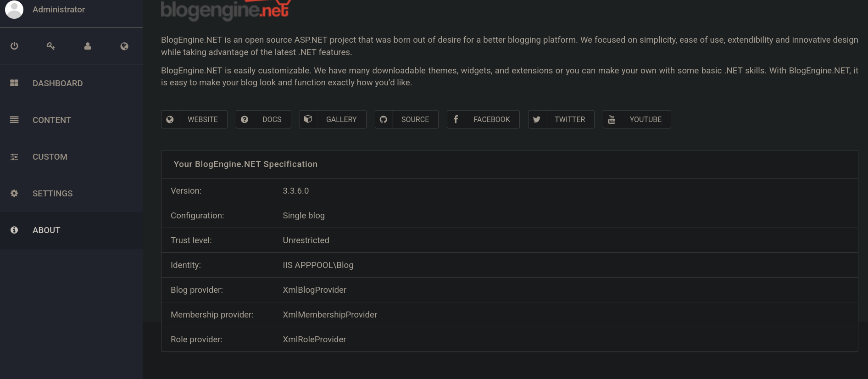The image size is (868, 379).
Task: Click the 'Blog provider:' label
Action: click(197, 290)
